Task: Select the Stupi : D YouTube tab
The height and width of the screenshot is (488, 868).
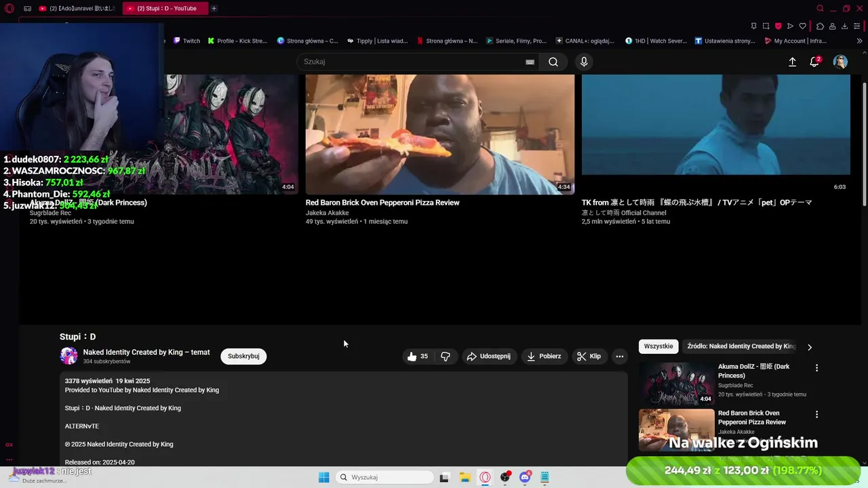Action: 165,9
